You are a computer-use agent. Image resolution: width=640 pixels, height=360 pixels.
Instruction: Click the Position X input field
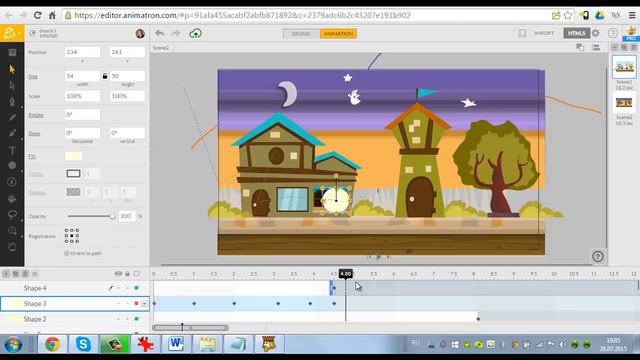pos(82,52)
